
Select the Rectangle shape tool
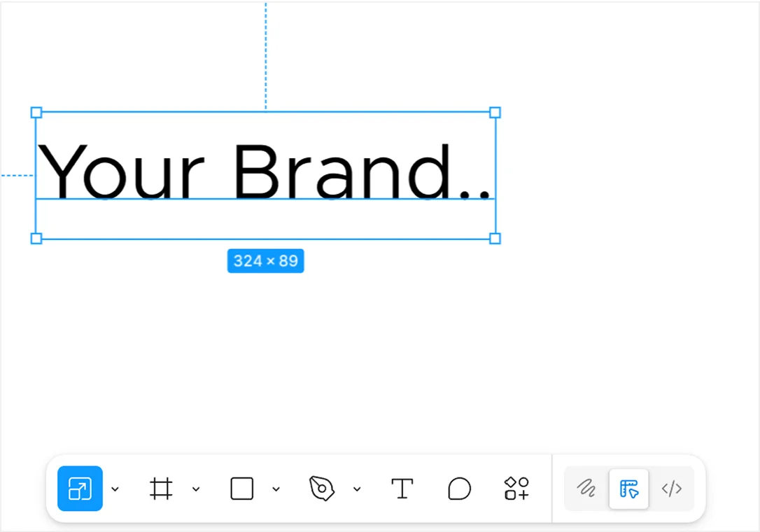[x=241, y=489]
